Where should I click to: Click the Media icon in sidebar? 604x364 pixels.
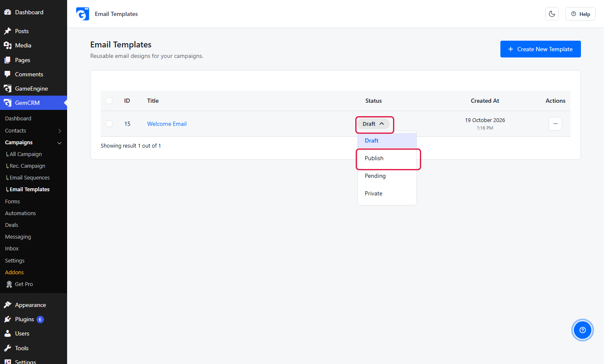(x=8, y=45)
